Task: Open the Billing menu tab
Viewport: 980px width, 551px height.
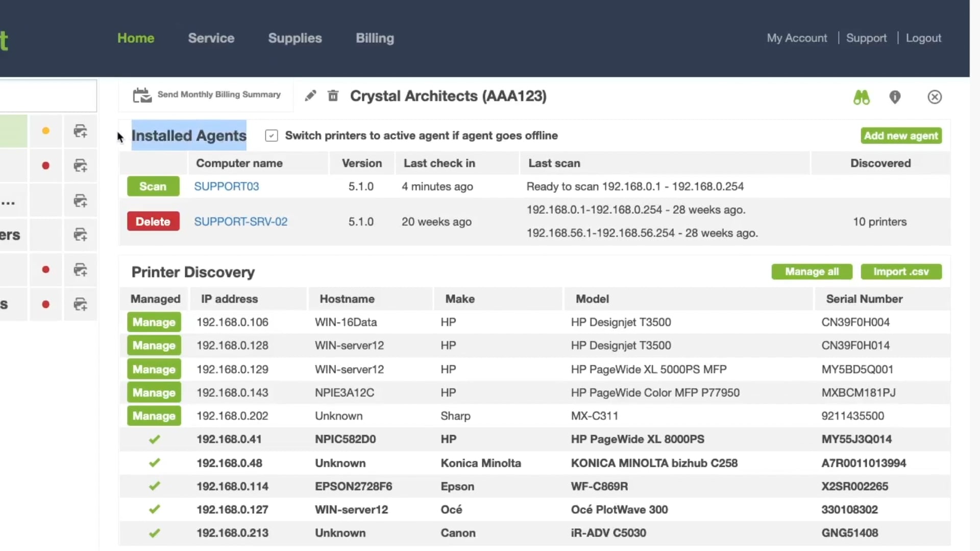Action: pos(375,38)
